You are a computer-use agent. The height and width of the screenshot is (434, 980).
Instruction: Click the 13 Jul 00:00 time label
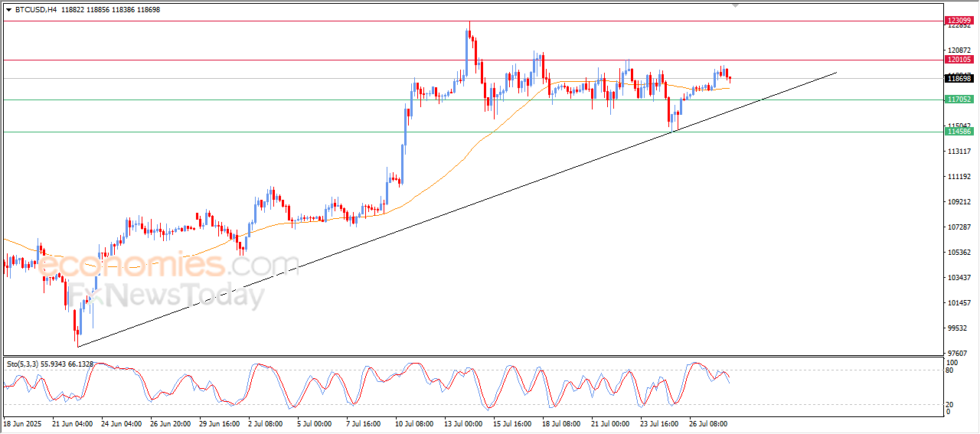click(464, 423)
